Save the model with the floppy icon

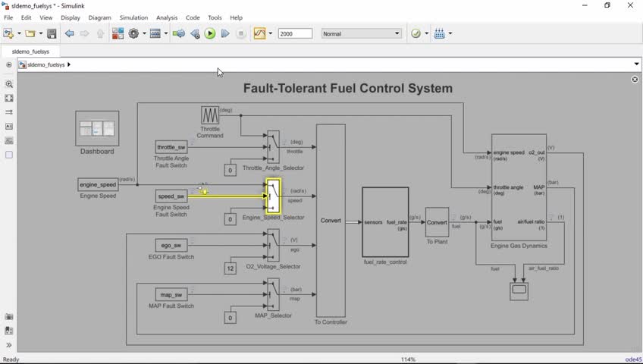click(x=52, y=33)
